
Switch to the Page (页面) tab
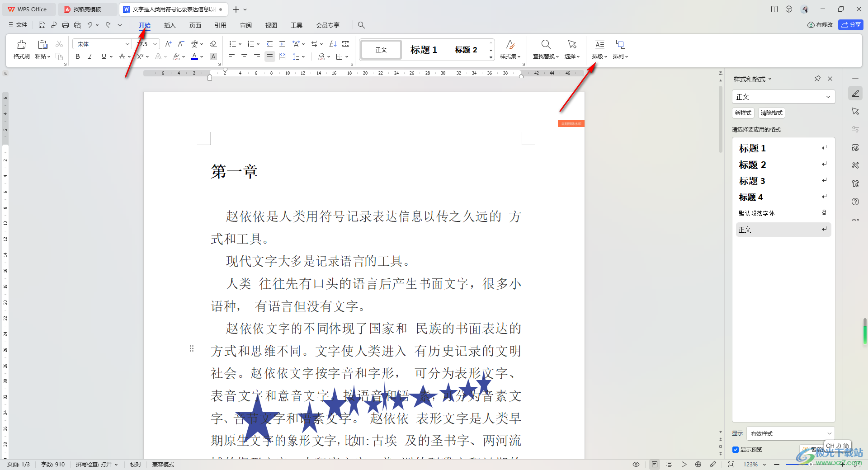pos(195,25)
